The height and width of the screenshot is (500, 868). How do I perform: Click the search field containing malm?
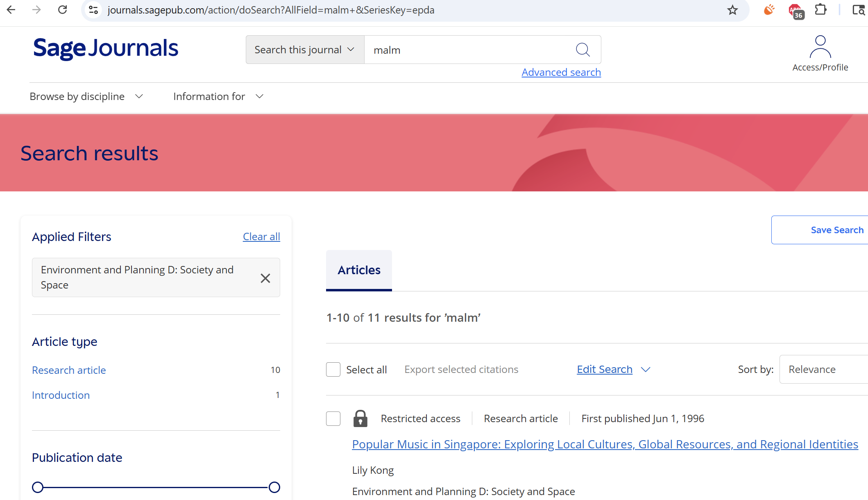467,50
